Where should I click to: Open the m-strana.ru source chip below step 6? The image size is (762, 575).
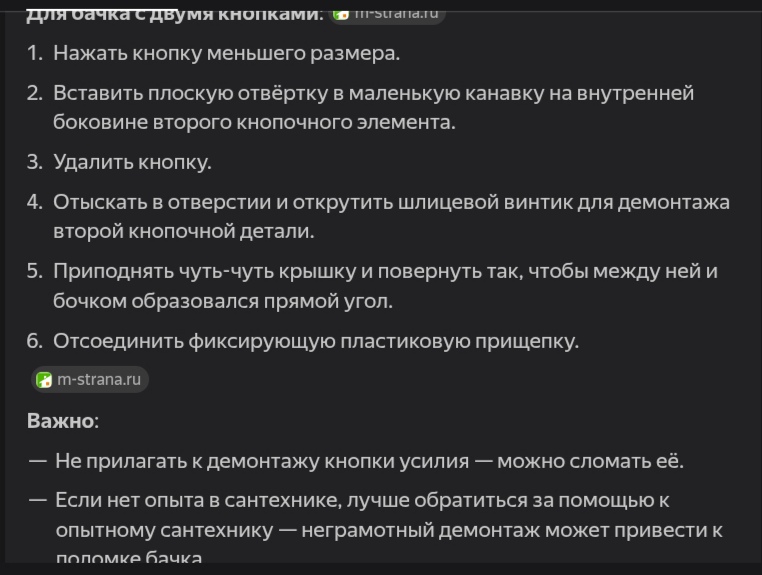click(90, 380)
